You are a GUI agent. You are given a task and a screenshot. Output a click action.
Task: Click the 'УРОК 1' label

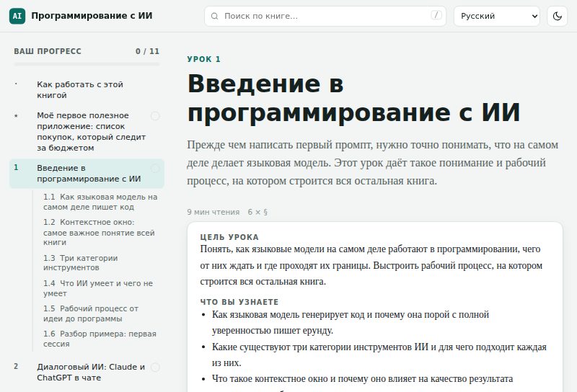pos(204,59)
